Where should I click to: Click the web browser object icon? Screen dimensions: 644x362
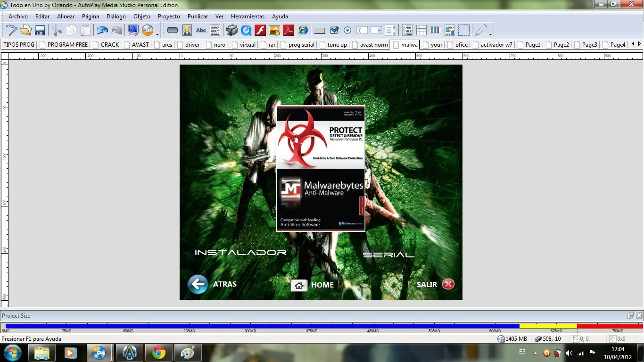tap(303, 31)
